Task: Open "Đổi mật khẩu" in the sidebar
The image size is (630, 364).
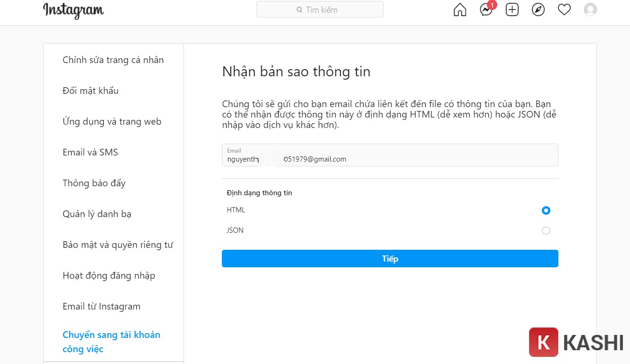Action: click(90, 91)
